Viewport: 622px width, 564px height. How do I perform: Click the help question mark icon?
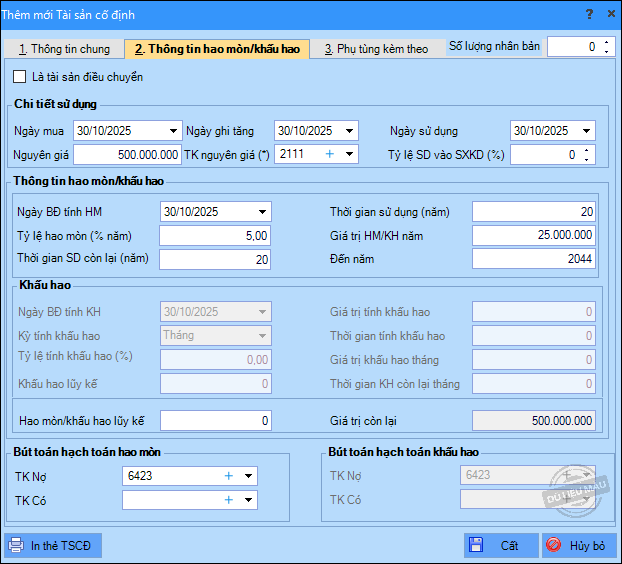pyautogui.click(x=587, y=15)
